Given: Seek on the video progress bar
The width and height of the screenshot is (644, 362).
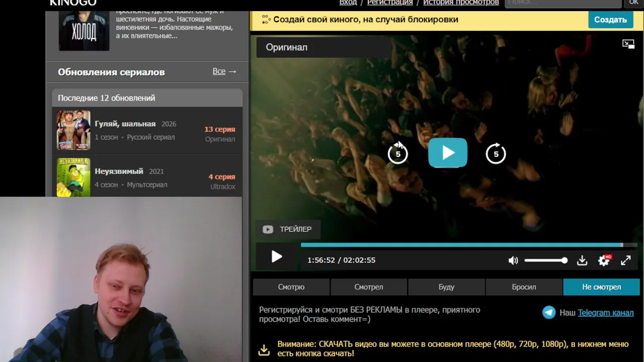Looking at the screenshot, I should click(469, 245).
